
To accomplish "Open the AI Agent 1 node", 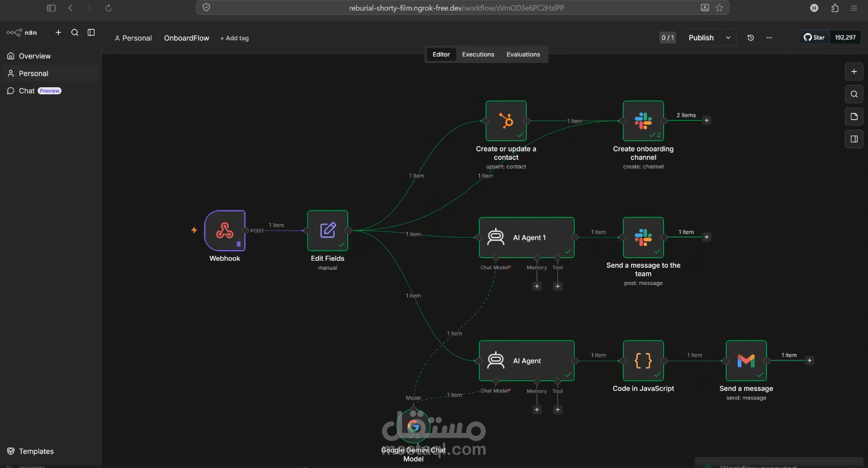I will point(527,238).
